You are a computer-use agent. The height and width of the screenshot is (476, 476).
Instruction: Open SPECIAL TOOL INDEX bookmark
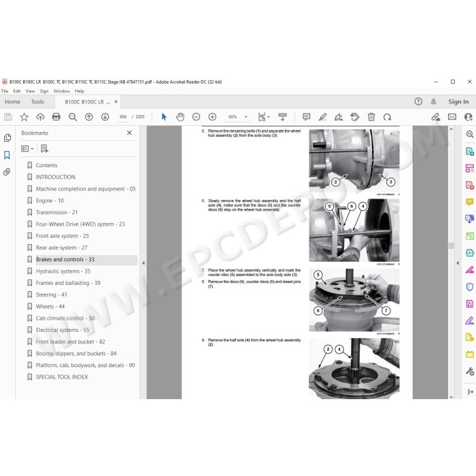tap(62, 377)
